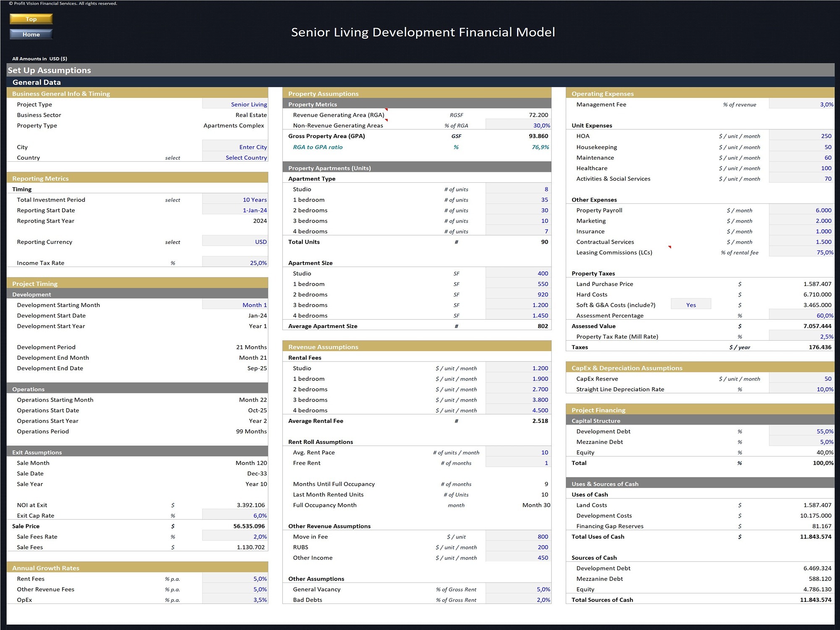Screen dimensions: 840x630
Task: Click the Top navigation button
Action: tap(31, 18)
